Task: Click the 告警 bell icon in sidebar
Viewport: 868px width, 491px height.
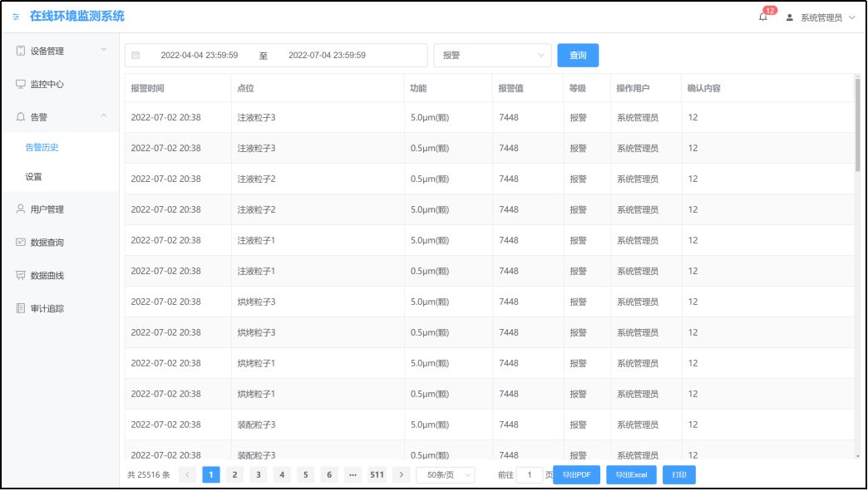Action: coord(21,116)
